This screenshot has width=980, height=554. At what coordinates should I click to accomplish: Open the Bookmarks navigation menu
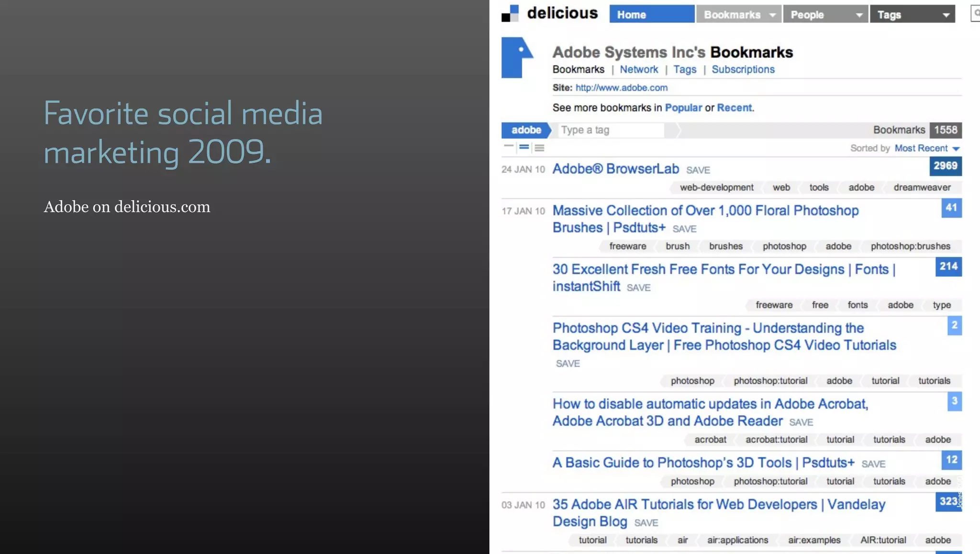tap(738, 14)
